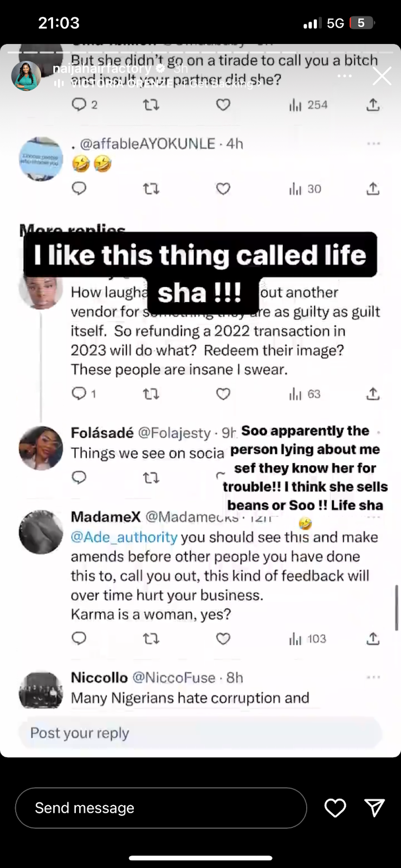Like the affableAYOKUNLE tweet
The height and width of the screenshot is (868, 401).
[x=223, y=189]
